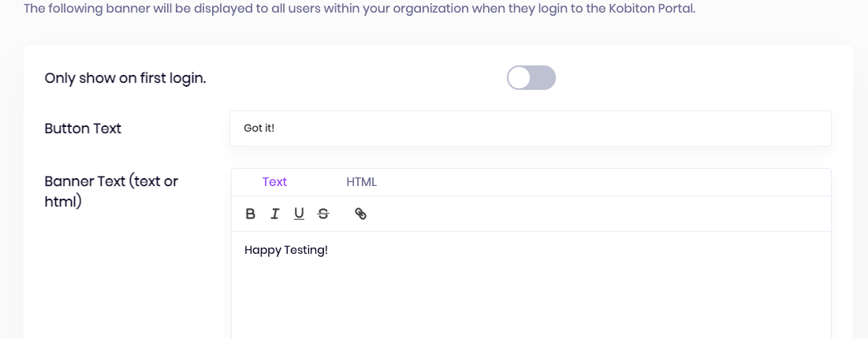Apply italic formatting with the I icon
This screenshot has height=339, width=868.
coord(274,214)
